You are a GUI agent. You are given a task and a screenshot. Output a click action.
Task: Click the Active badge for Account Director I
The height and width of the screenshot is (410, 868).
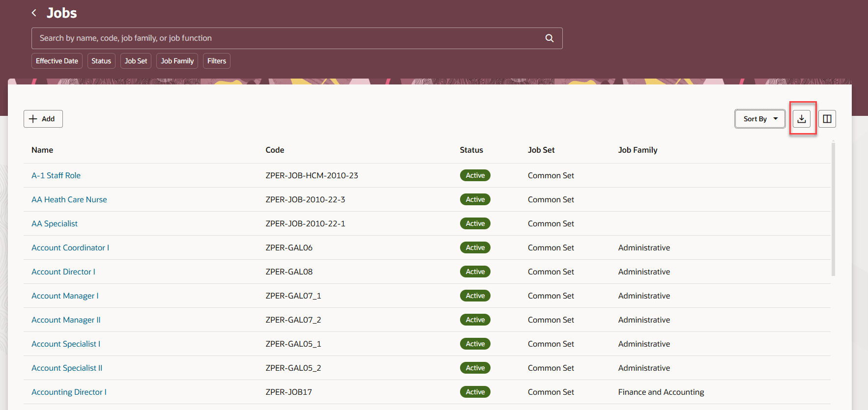tap(475, 272)
